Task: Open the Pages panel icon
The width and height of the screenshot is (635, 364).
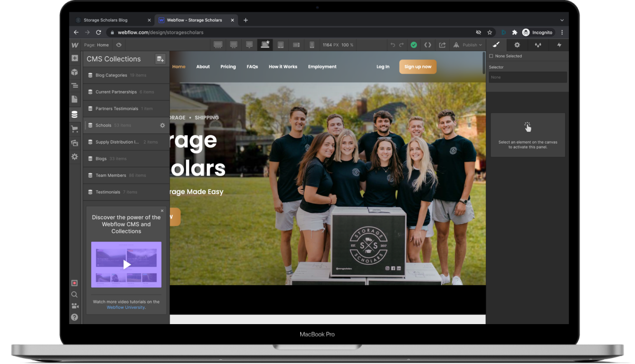Action: click(x=74, y=99)
